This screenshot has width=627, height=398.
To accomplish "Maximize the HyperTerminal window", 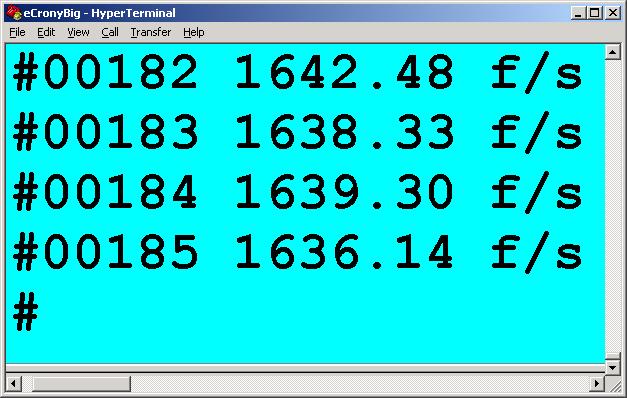I will [x=594, y=13].
